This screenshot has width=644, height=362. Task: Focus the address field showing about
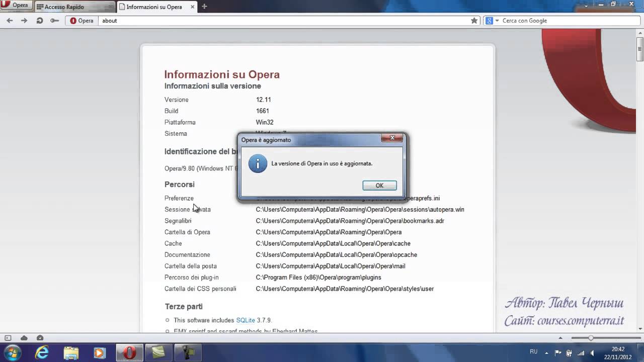pyautogui.click(x=283, y=21)
